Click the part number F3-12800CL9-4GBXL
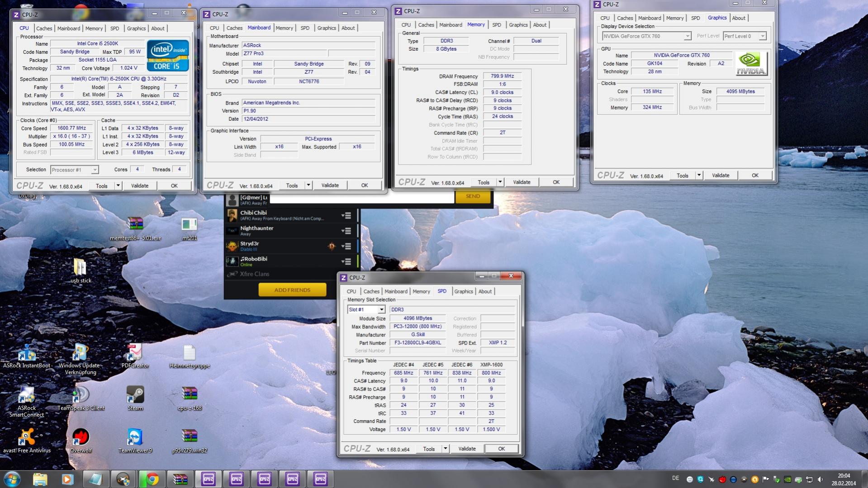 click(417, 343)
